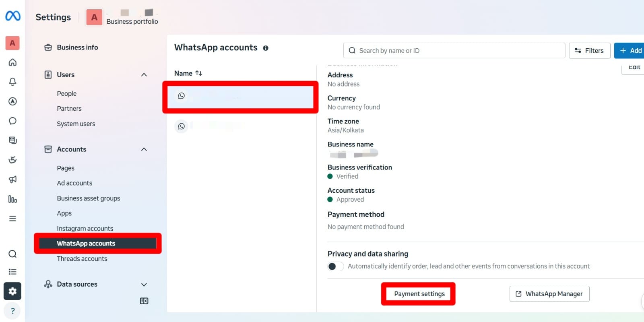Open the settings gear icon
This screenshot has height=322, width=644.
coord(12,291)
